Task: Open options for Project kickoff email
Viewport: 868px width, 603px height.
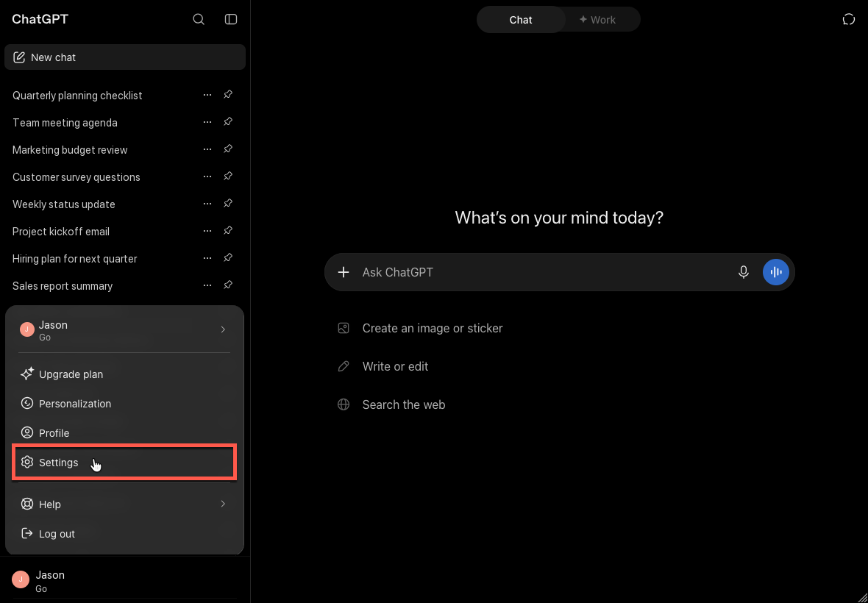Action: pos(207,231)
